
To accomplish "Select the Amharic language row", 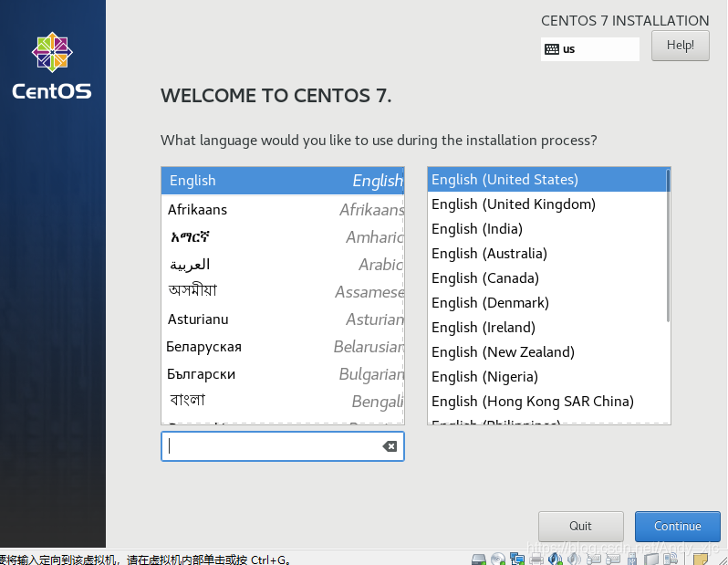I will point(283,237).
